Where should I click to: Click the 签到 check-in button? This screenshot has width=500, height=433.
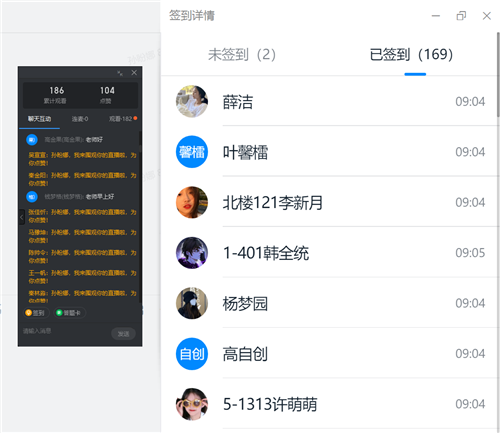[x=36, y=313]
